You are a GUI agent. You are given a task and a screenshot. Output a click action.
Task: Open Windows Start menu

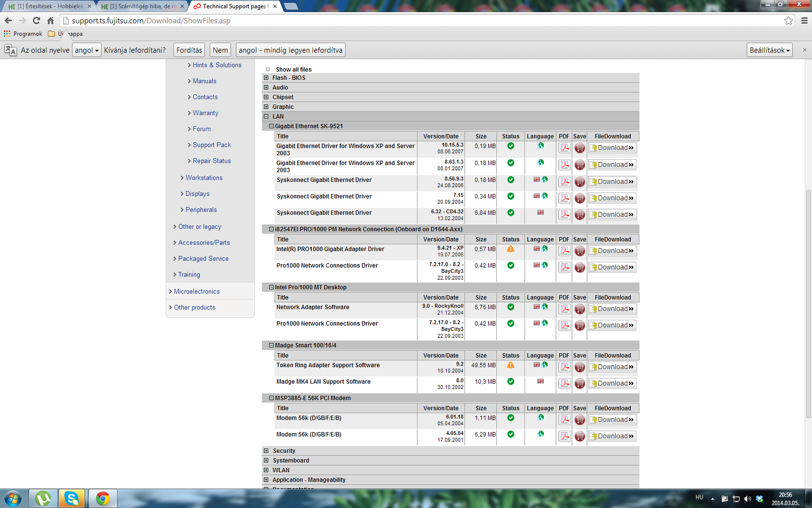[13, 498]
